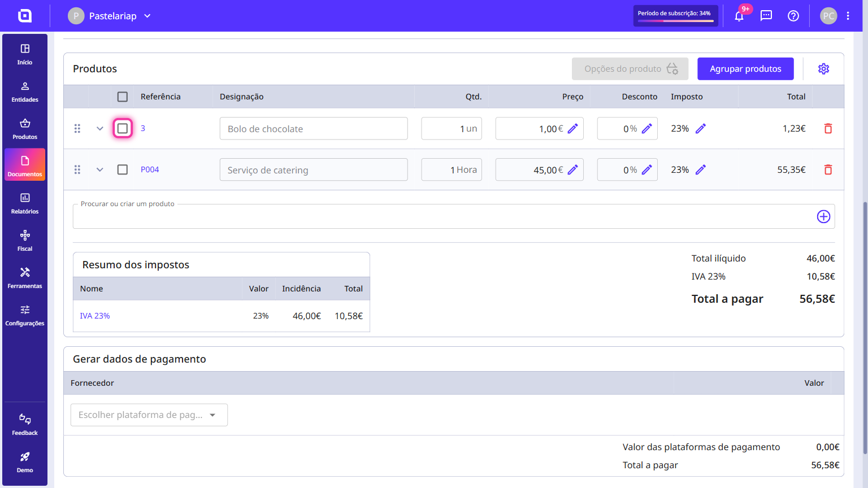
Task: Click the Feedback button in the sidebar
Action: pos(25,425)
